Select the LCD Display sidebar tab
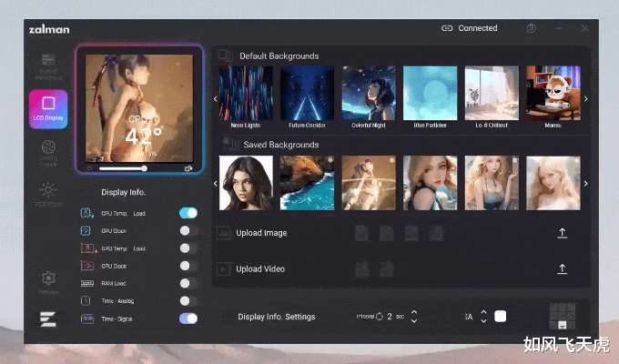Screen dimensions: 619x364 coord(48,109)
